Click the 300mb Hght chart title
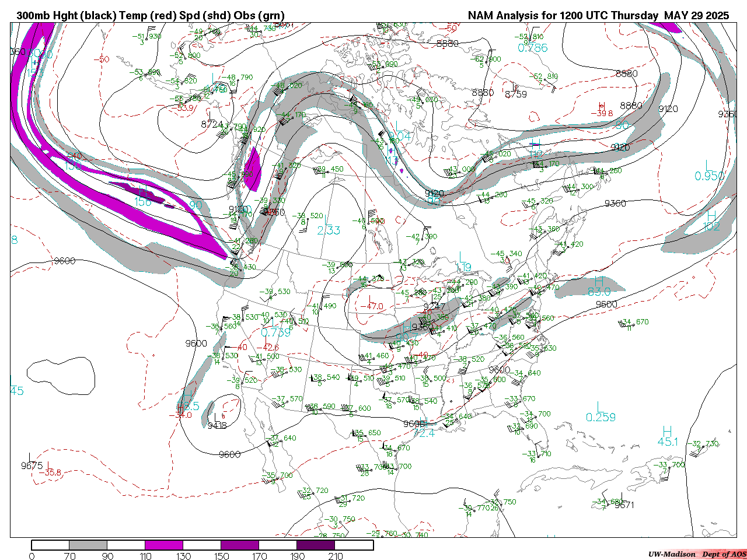The image size is (747, 560). 151,16
